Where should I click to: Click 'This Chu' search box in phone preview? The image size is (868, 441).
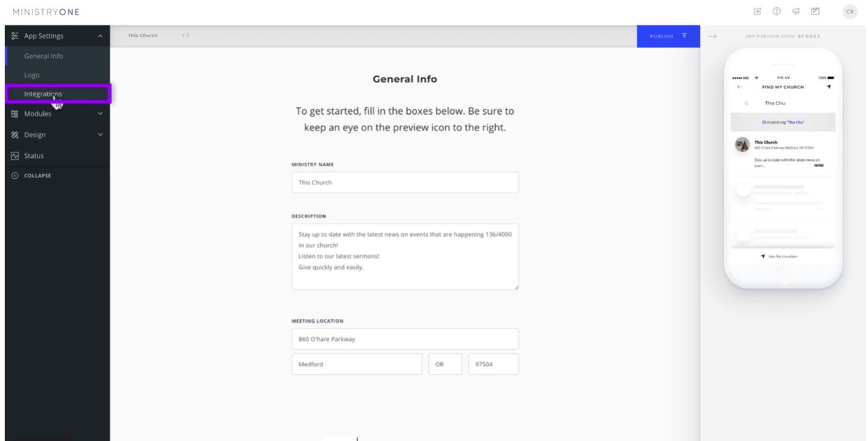[783, 103]
